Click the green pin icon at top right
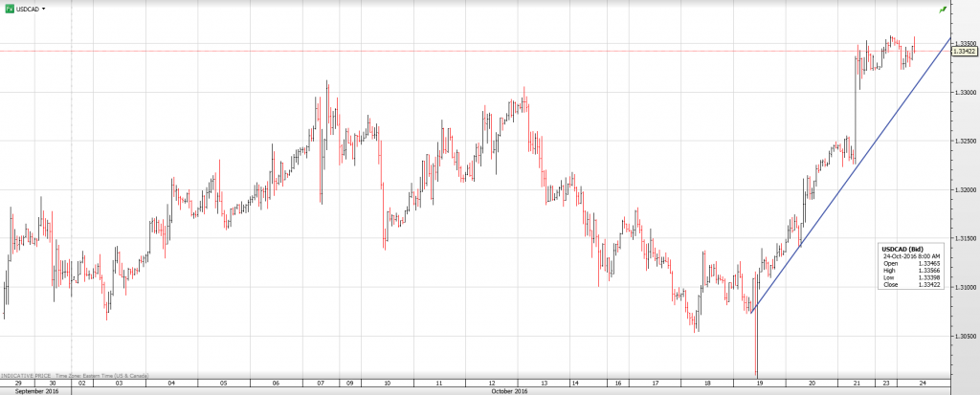Screen dimensions: 980x395 point(944,9)
